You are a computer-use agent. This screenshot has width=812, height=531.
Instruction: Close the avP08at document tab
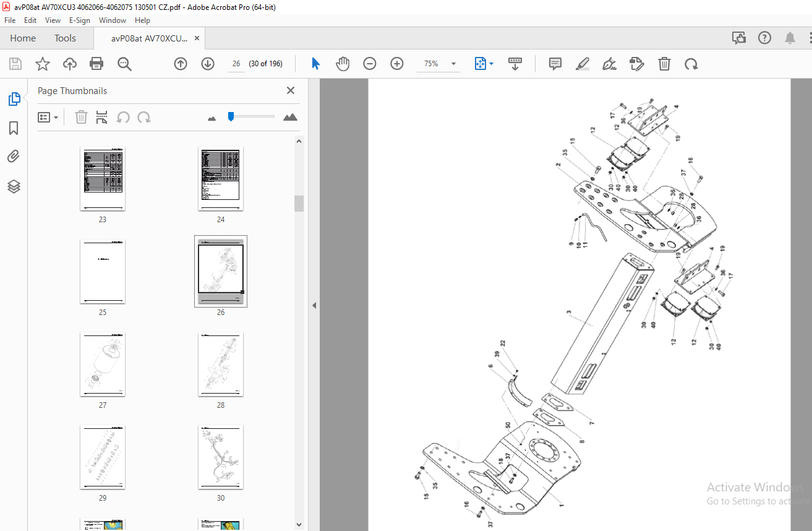tap(197, 38)
